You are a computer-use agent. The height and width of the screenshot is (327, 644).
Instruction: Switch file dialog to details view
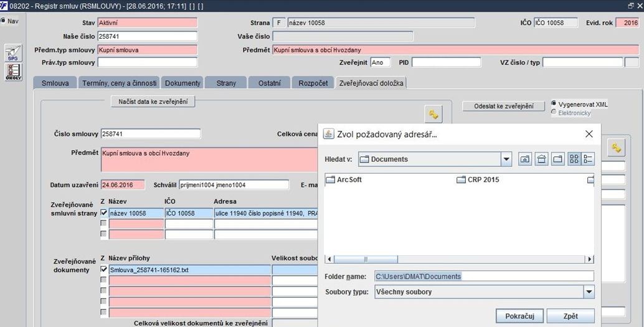[588, 159]
